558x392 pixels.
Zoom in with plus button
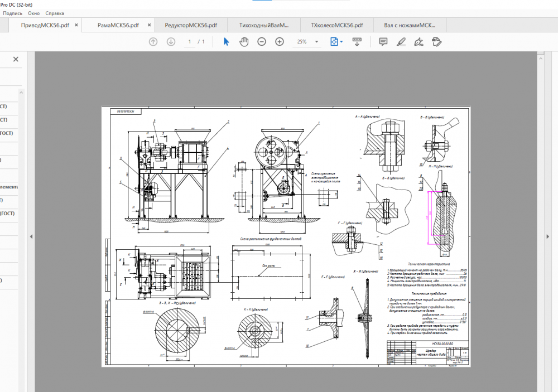coord(280,42)
